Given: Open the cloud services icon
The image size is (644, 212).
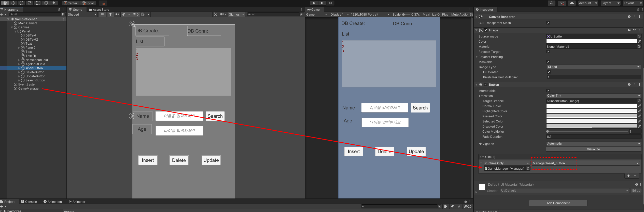Looking at the screenshot, I should click(572, 3).
